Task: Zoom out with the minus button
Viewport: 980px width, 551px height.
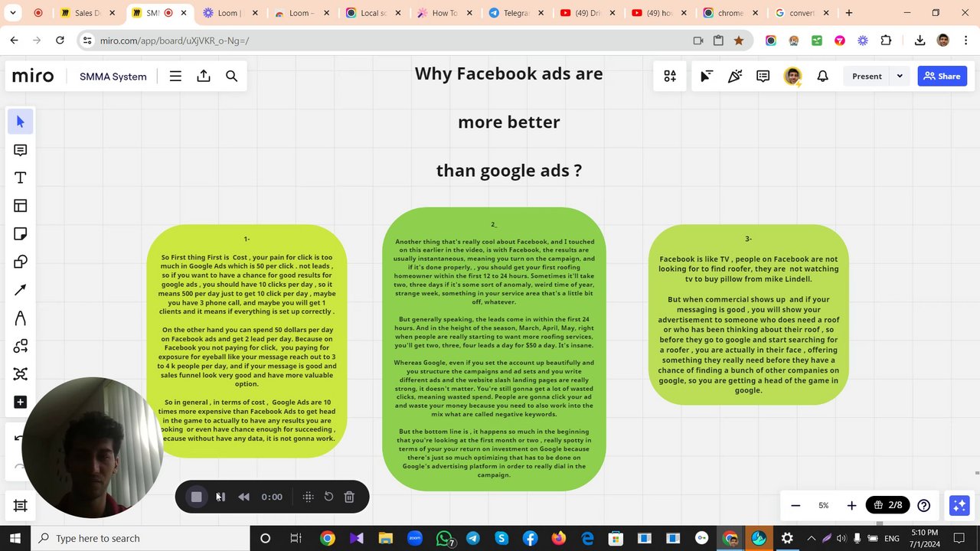Action: [795, 505]
